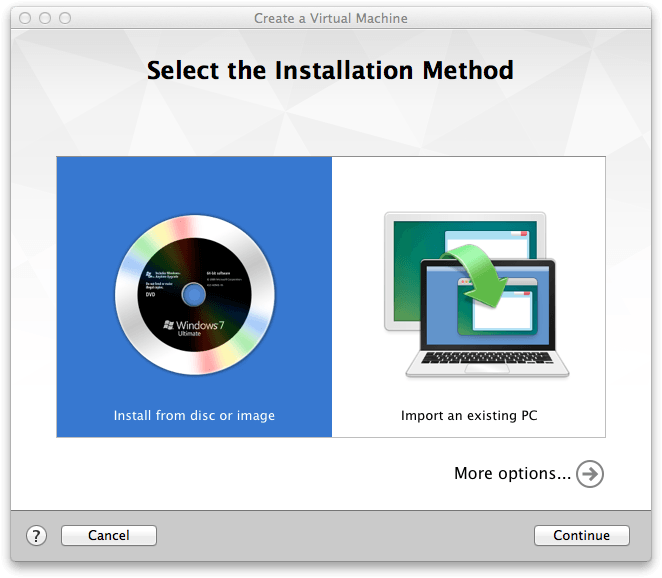Open help with the question mark button
The image size is (662, 578).
click(36, 536)
